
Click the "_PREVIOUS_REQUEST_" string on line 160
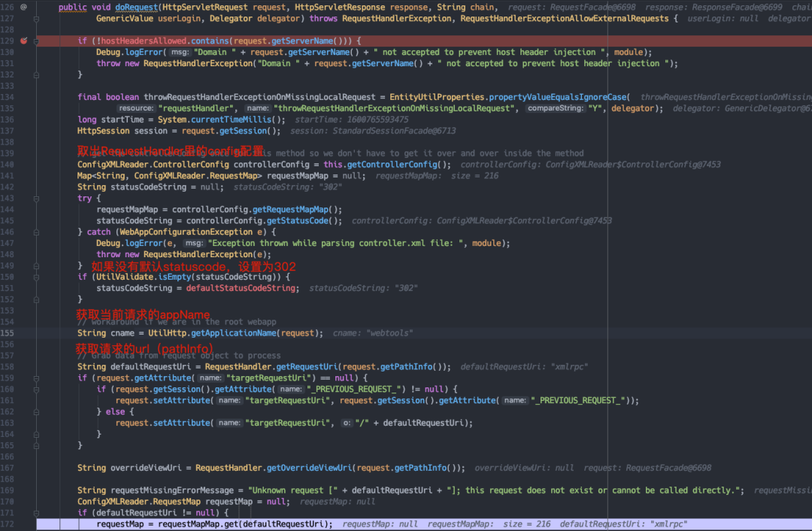[355, 390]
